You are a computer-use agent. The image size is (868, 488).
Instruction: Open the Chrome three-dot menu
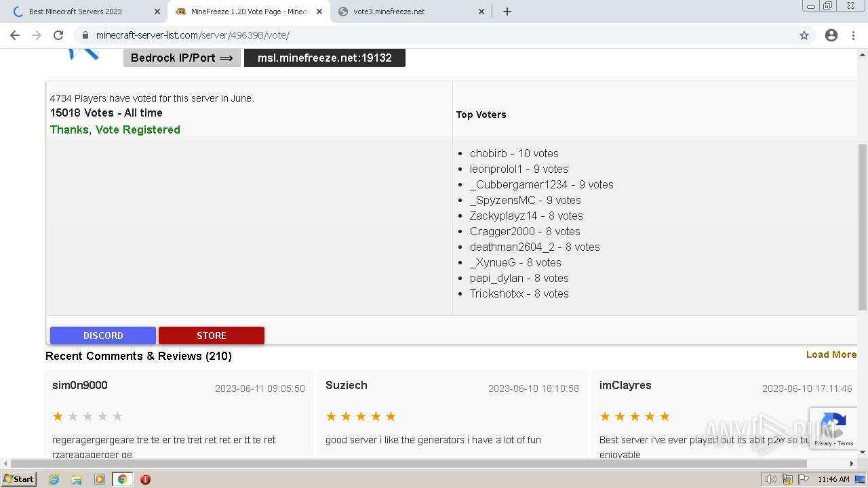point(853,35)
